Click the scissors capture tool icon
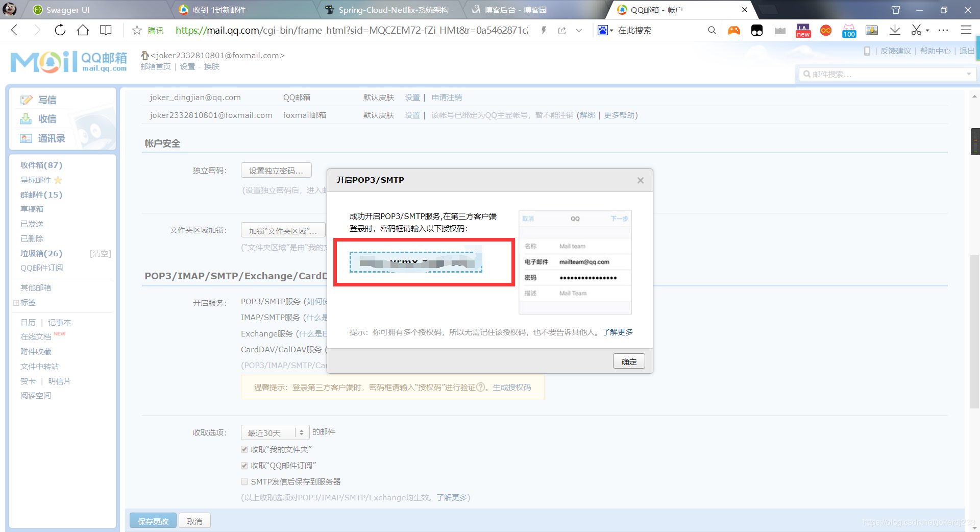980x532 pixels. (917, 30)
